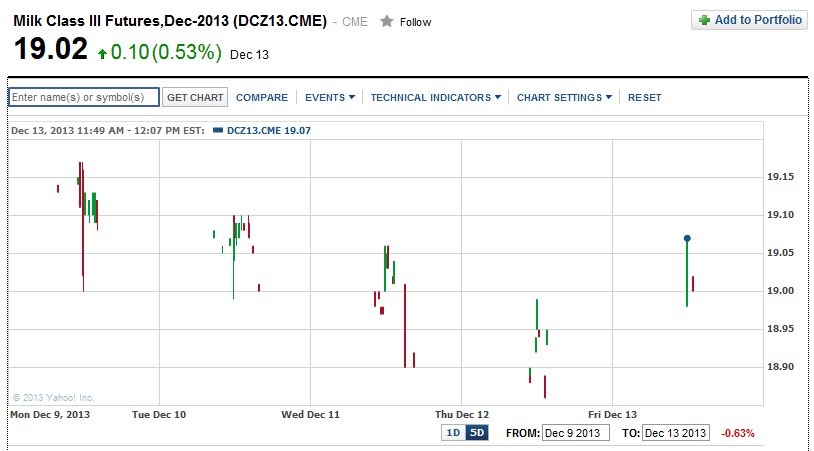Click the green plus on Add to Portfolio
This screenshot has width=814, height=451.
[704, 20]
